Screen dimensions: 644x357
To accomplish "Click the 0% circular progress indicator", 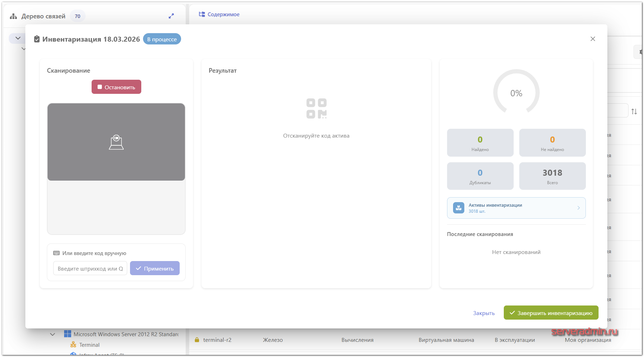I will pyautogui.click(x=516, y=93).
